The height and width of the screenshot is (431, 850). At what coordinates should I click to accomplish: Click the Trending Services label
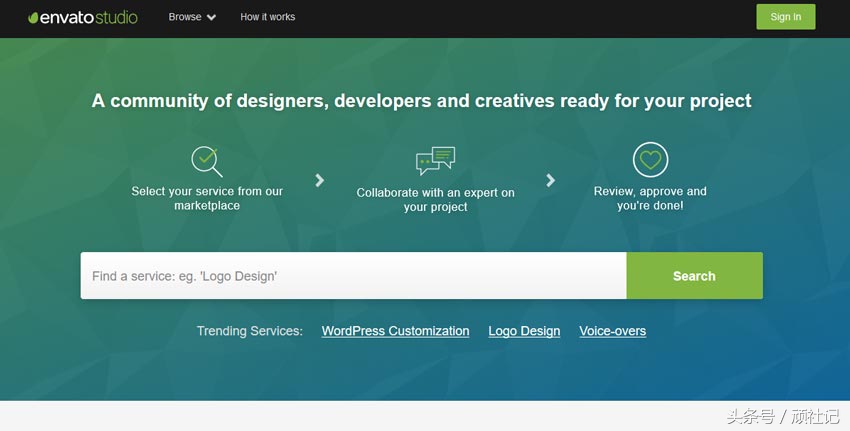(249, 331)
